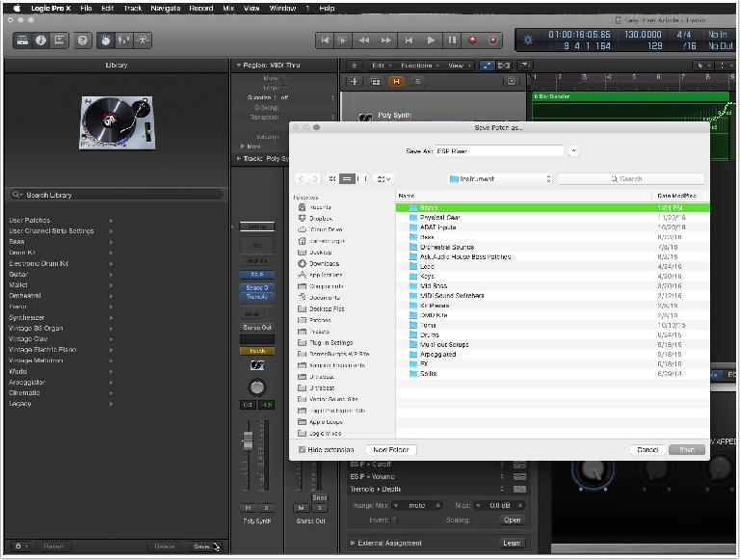Click the Pause transport button

pos(452,40)
